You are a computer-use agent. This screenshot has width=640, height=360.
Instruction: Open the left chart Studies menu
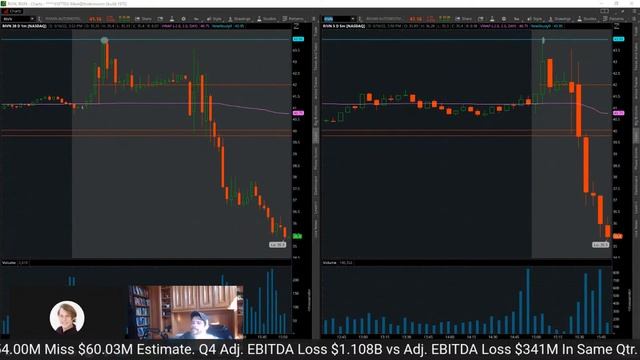(x=267, y=19)
